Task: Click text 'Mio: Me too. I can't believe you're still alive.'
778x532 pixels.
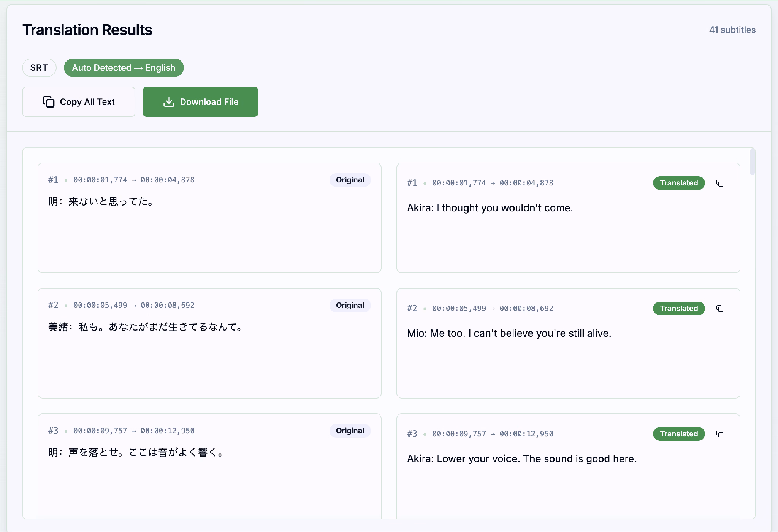Action: click(x=509, y=334)
